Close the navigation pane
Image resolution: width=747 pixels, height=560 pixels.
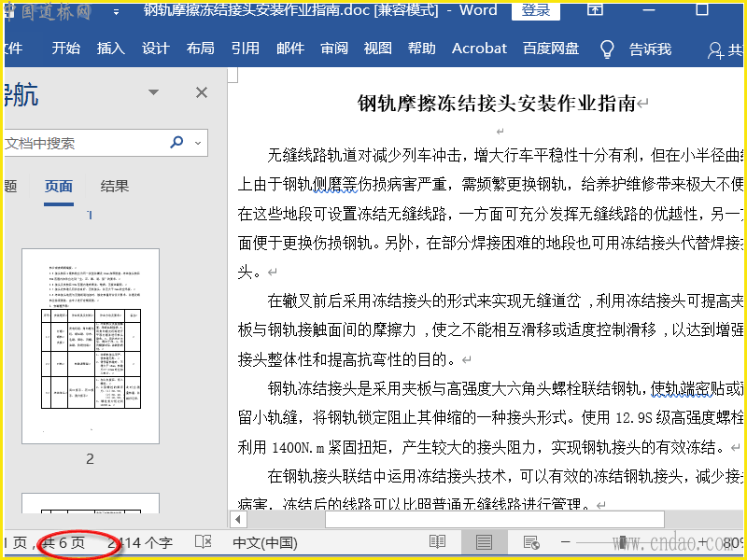coord(201,92)
